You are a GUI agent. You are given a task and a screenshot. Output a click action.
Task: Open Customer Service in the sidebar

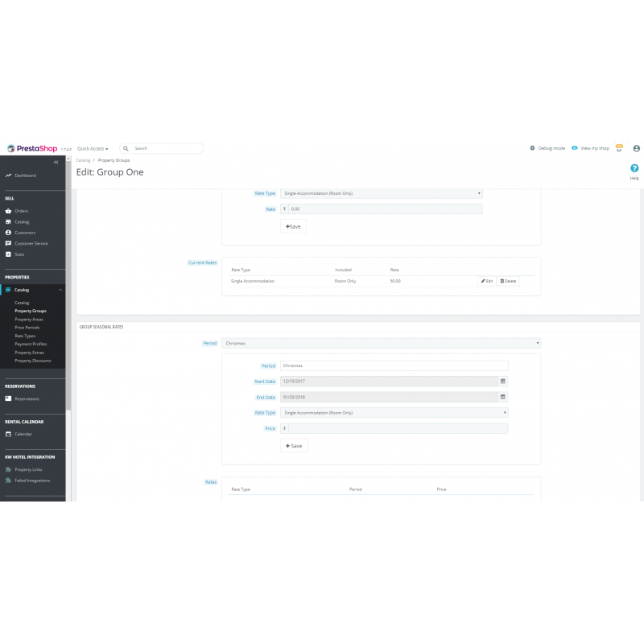tap(31, 244)
